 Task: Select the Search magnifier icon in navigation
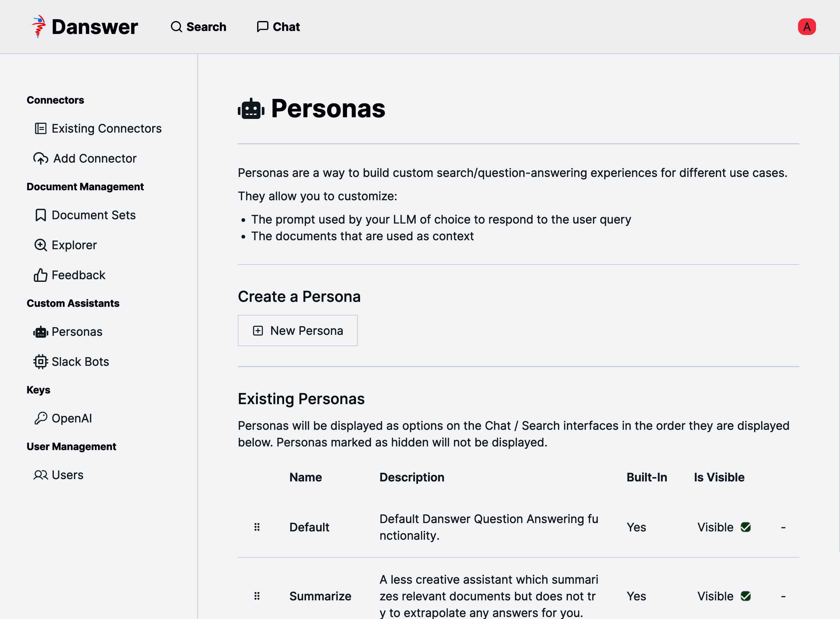point(176,27)
